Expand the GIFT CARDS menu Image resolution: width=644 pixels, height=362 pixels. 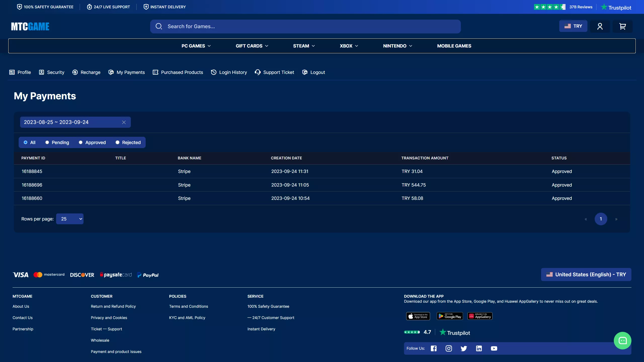[252, 46]
